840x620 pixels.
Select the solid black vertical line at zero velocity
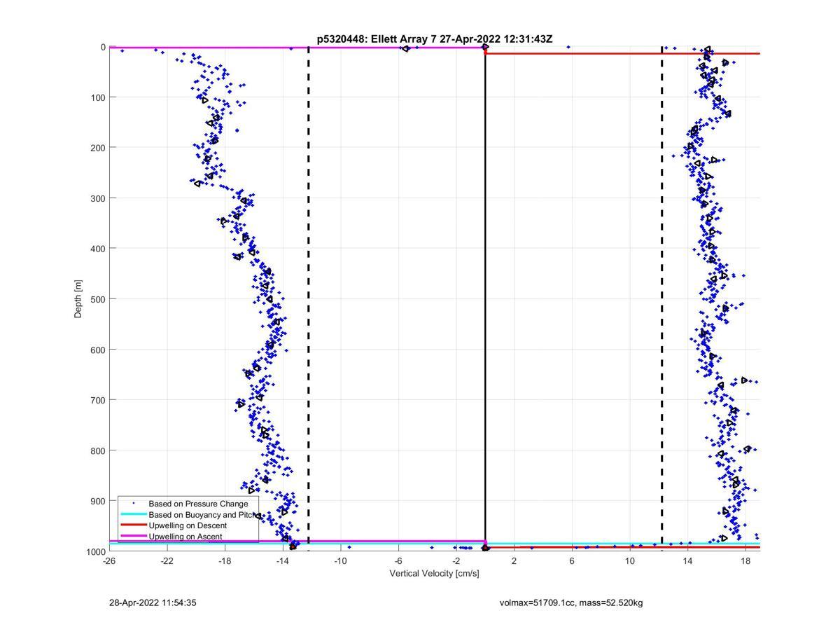tap(485, 299)
